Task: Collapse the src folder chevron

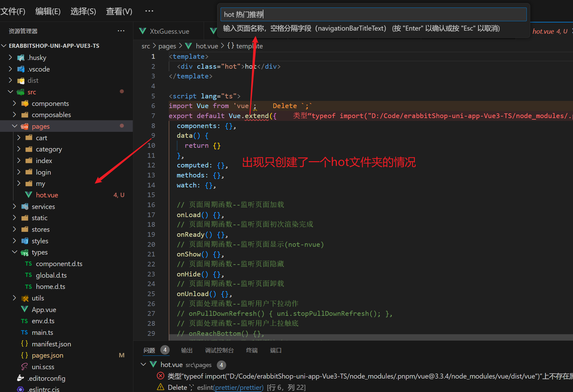Action: (x=10, y=92)
